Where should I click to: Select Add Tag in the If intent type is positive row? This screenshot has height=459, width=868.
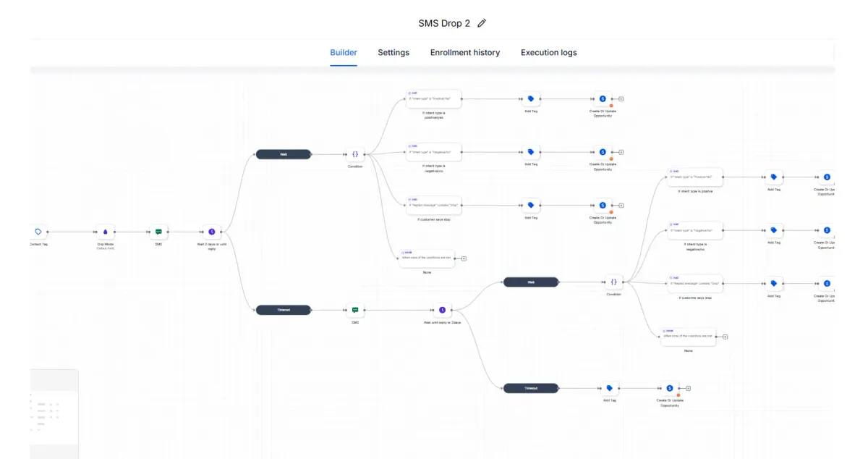coord(773,177)
